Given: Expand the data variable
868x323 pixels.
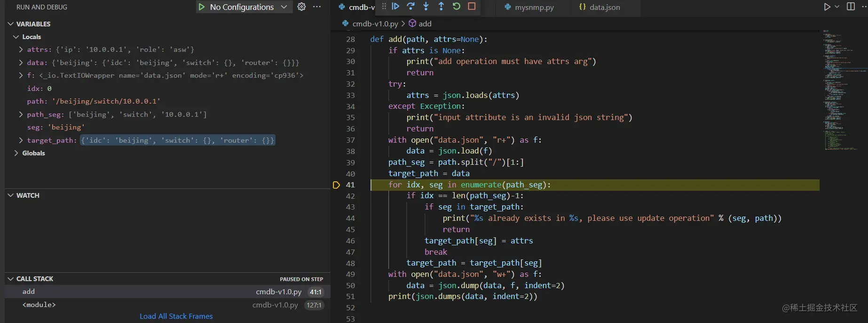Looking at the screenshot, I should click(21, 63).
